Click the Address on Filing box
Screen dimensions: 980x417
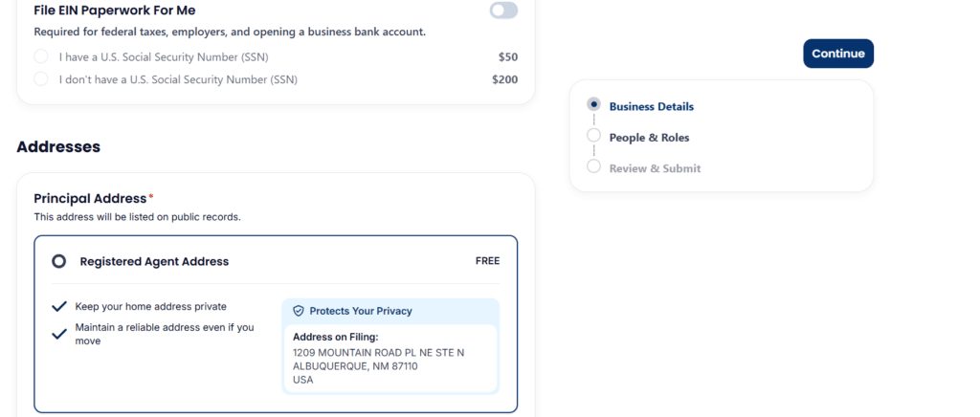pos(390,359)
